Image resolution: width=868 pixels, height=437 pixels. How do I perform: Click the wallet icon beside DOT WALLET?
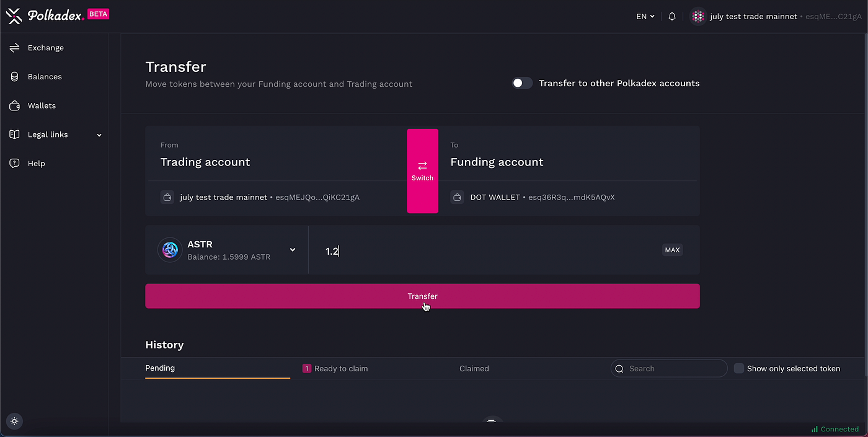click(457, 198)
